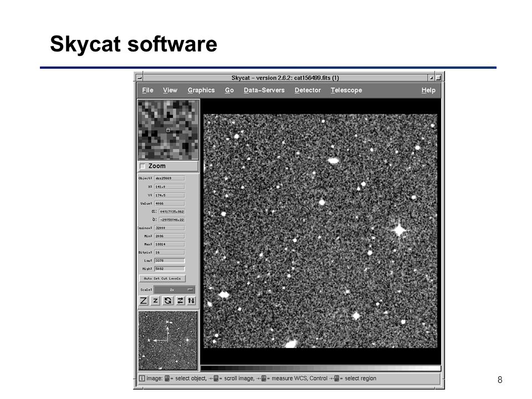Click the small z zoom-out icon
The height and width of the screenshot is (399, 532).
coord(155,300)
